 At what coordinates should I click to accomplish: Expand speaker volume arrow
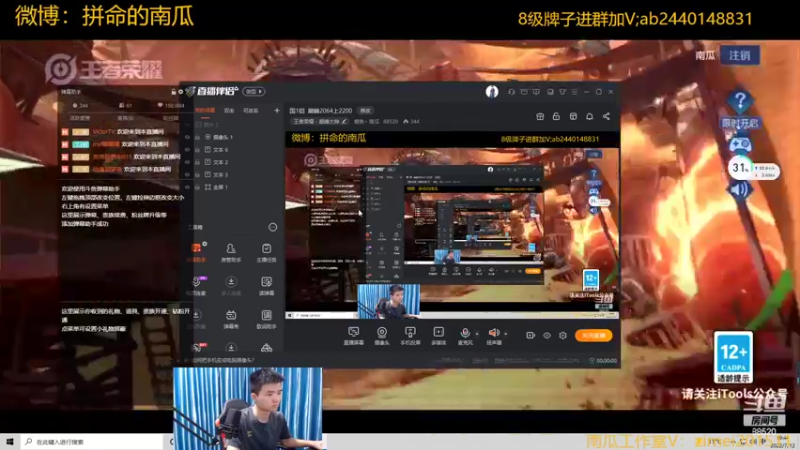[506, 334]
